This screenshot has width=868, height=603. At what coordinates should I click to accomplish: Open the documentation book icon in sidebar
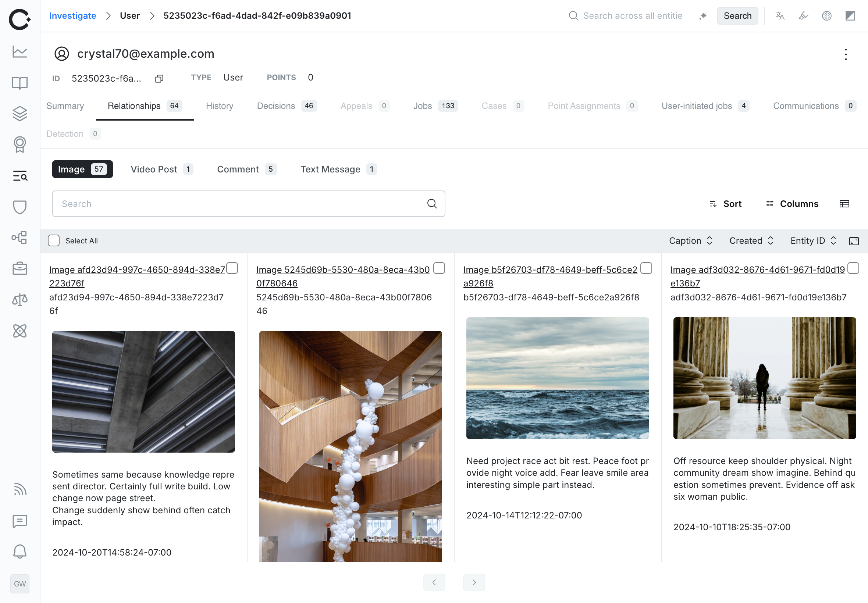(19, 83)
